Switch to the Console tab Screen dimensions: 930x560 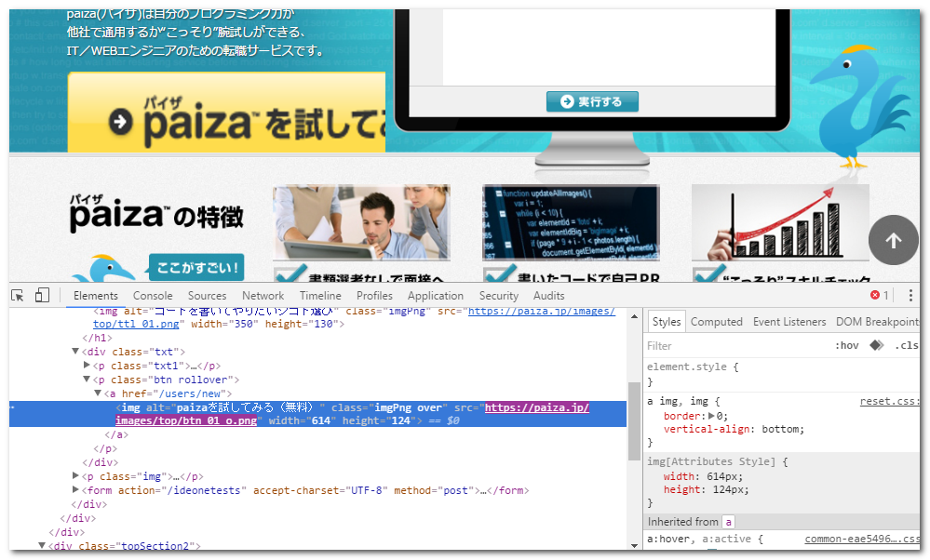pos(153,295)
